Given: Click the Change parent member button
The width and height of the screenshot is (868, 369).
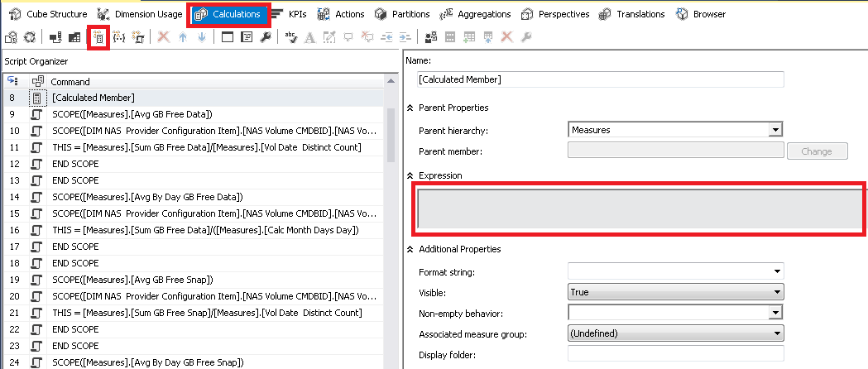Looking at the screenshot, I should point(817,151).
